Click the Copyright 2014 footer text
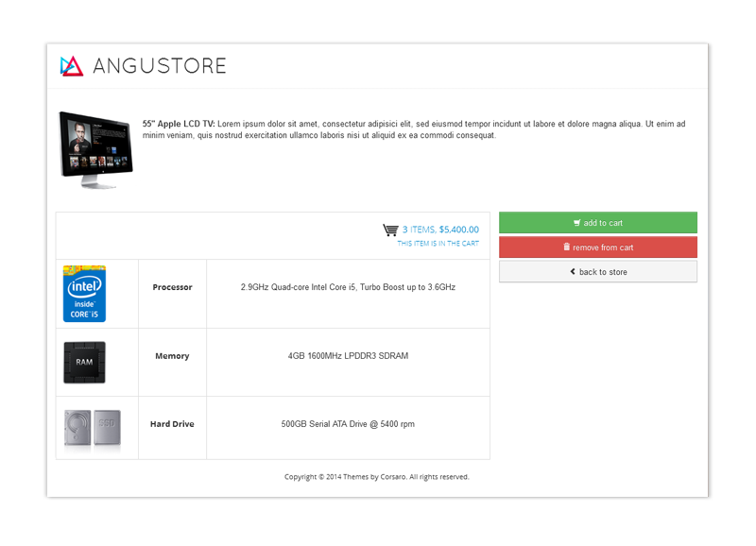The width and height of the screenshot is (756, 546). click(x=376, y=477)
